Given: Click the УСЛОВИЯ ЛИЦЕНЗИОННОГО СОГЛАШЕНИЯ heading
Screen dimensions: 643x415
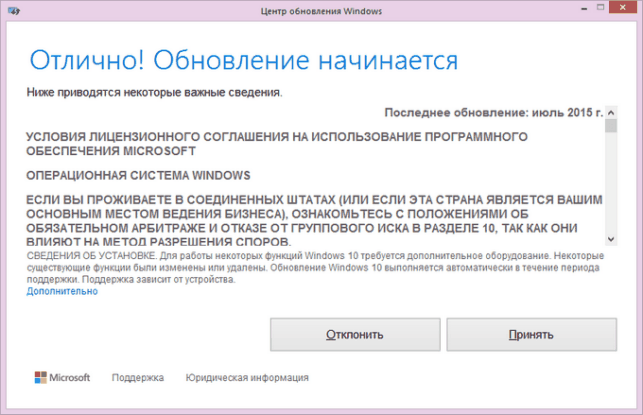Looking at the screenshot, I should pyautogui.click(x=277, y=144).
